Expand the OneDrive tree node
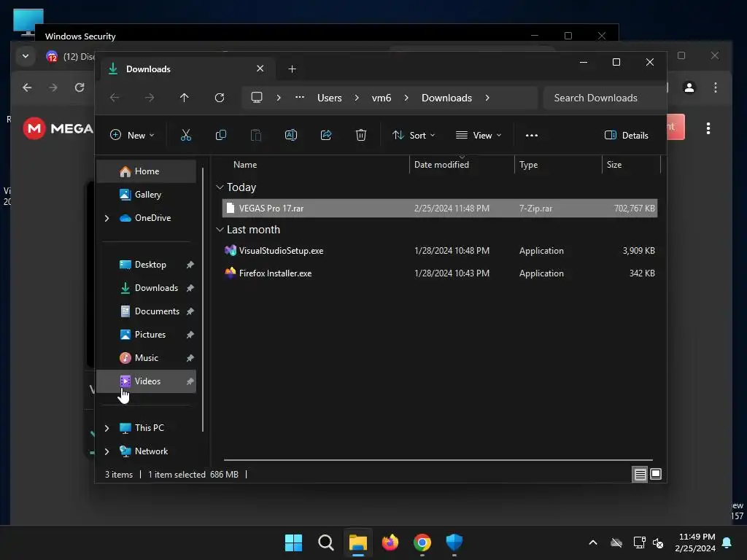Screen dimensions: 747x560 point(107,218)
